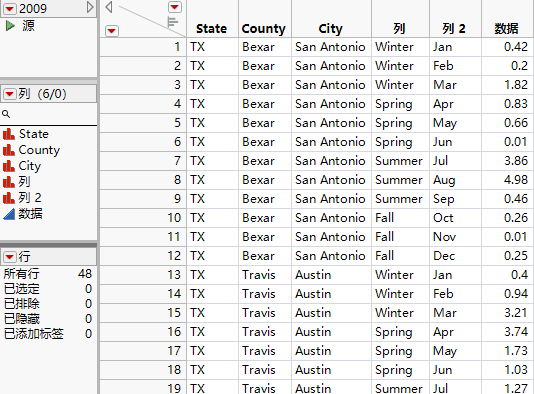The height and width of the screenshot is (394, 534).
Task: Click the continuous blue icon beside 数据
Action: (9, 214)
